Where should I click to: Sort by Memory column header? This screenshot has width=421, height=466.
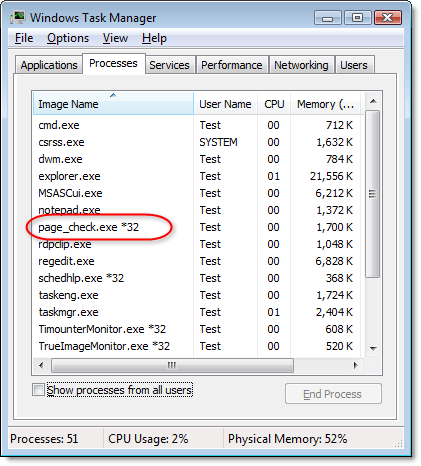coord(325,104)
